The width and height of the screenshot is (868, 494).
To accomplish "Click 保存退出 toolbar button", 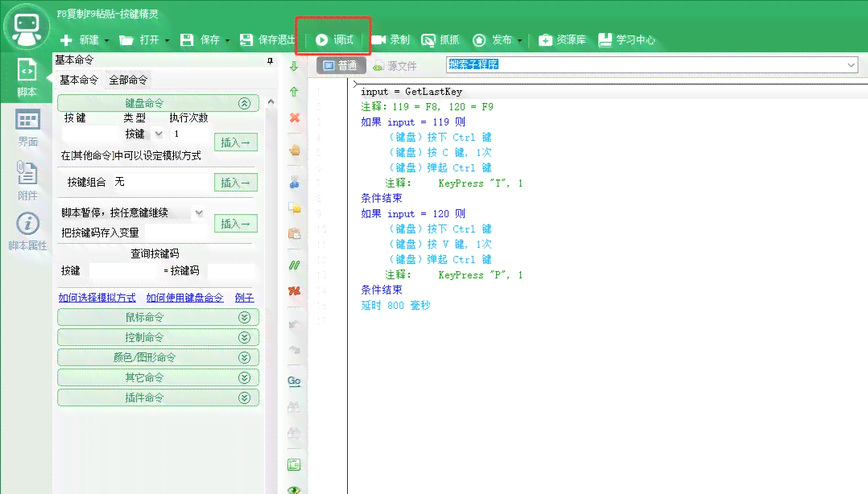I will 267,40.
